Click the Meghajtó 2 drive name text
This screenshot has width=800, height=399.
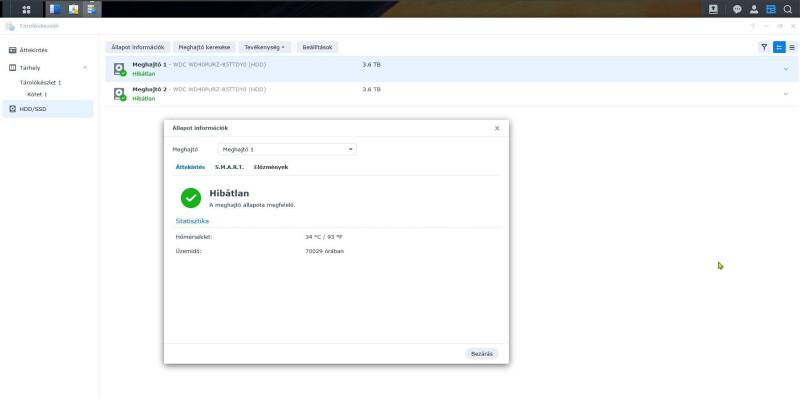click(149, 89)
